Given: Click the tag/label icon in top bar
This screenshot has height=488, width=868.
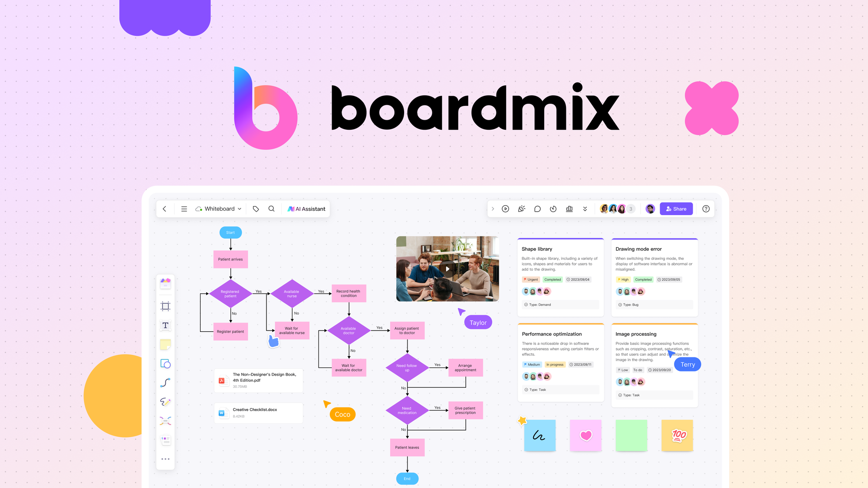Looking at the screenshot, I should (256, 209).
